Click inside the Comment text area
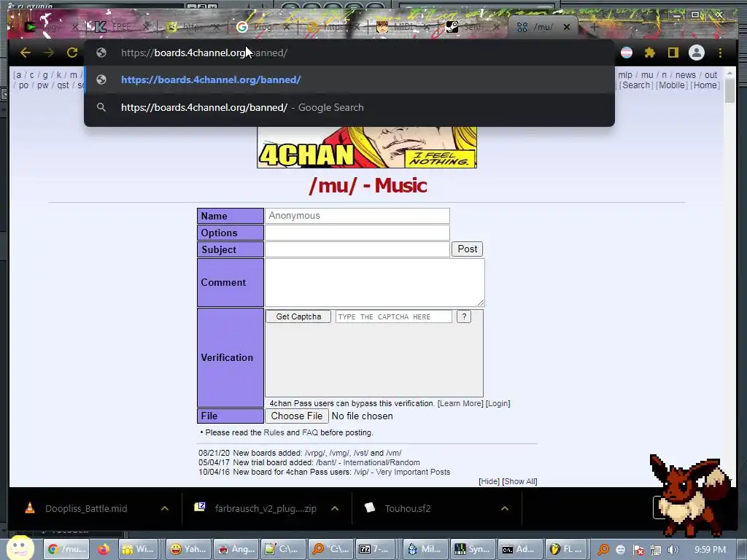747x560 pixels. point(374,282)
